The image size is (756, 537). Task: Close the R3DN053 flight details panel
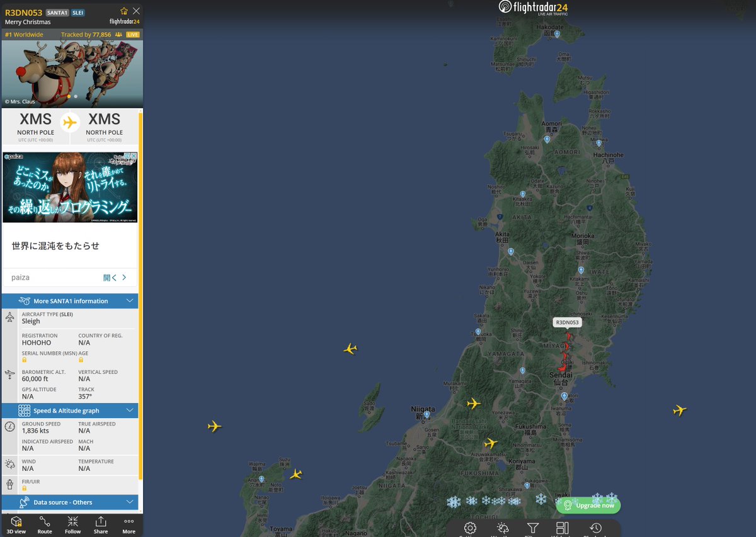coord(136,11)
